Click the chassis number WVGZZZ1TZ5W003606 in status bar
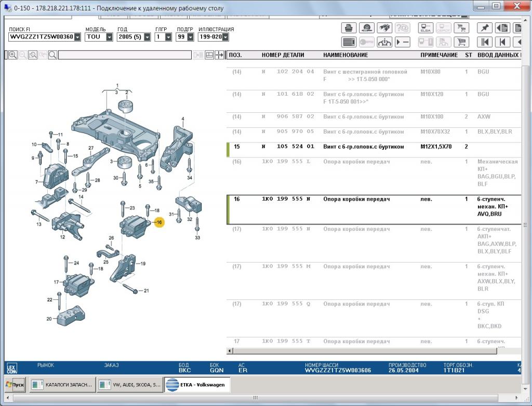 point(338,370)
